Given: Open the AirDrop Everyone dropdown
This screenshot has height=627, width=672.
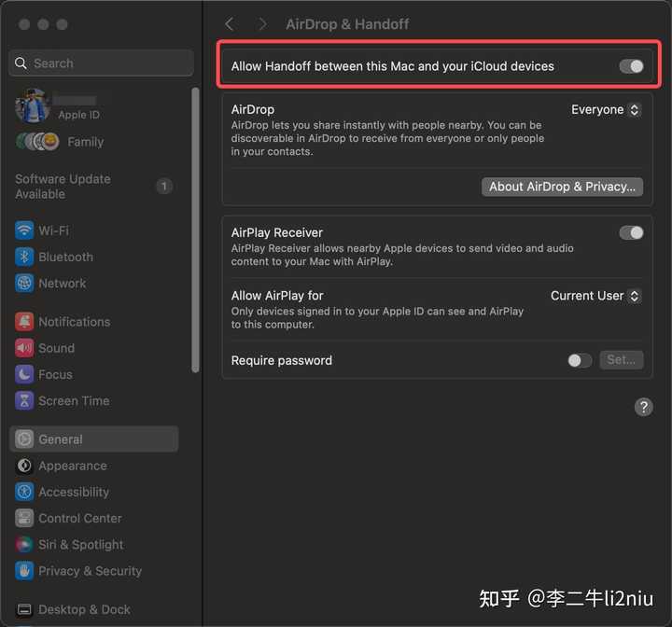Looking at the screenshot, I should 606,110.
